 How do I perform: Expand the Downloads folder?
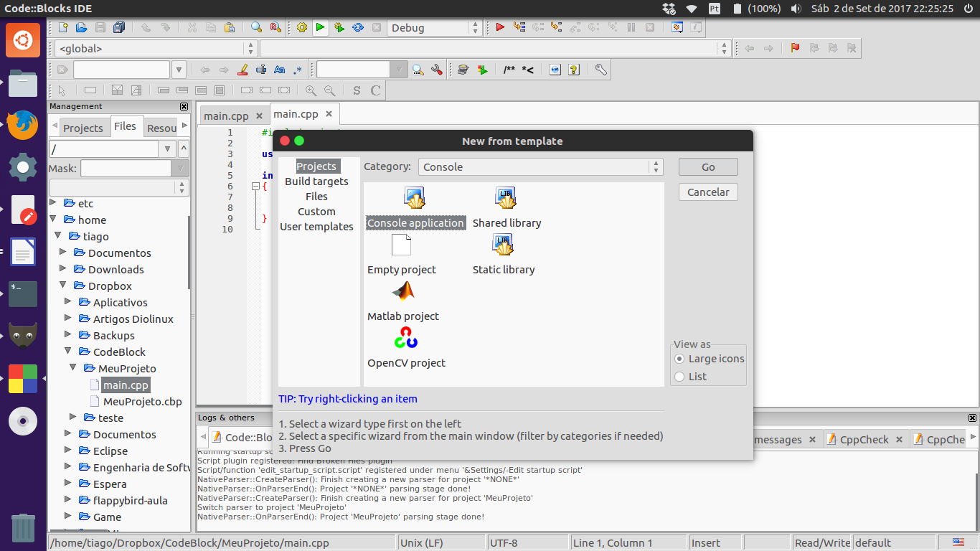(63, 269)
